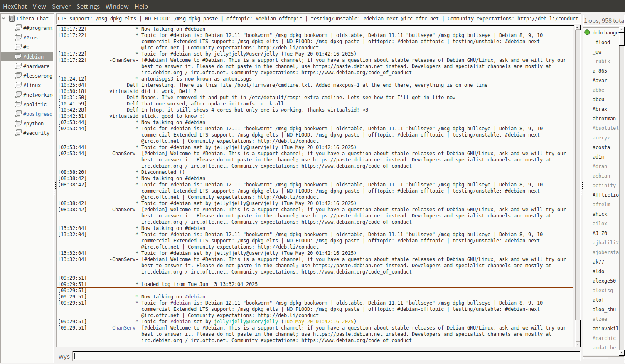This screenshot has height=364, width=625.
Task: Select user alof in the user list
Action: click(598, 300)
